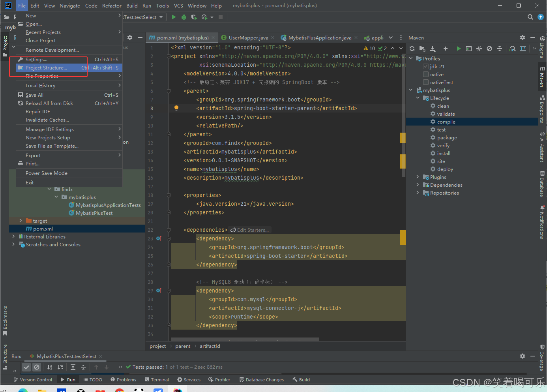Image resolution: width=547 pixels, height=392 pixels.
Task: Hide the Maven tool window
Action: click(x=533, y=38)
